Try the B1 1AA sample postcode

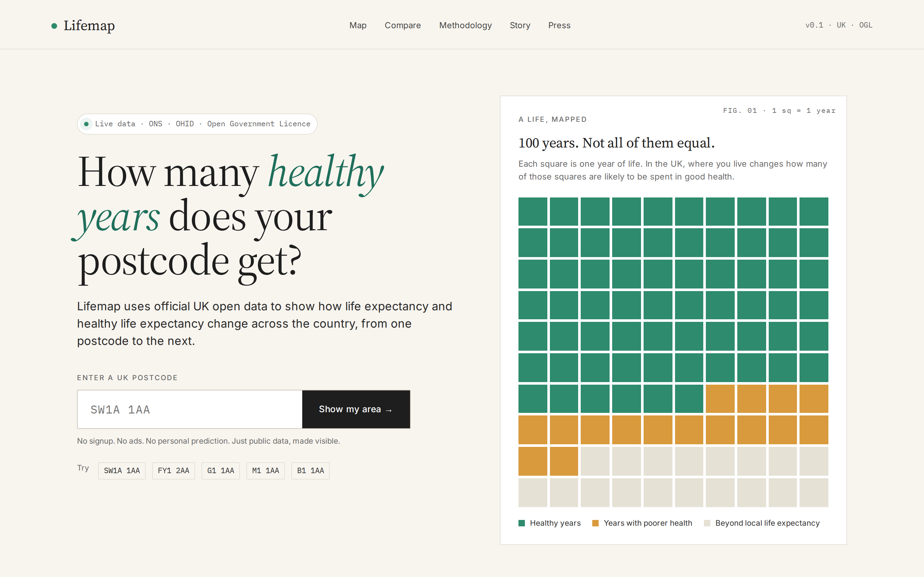[310, 471]
